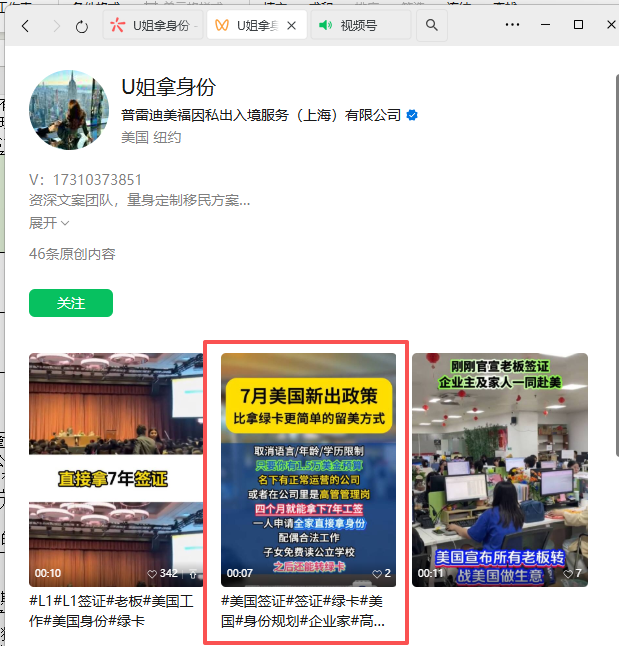Click the vertical scrollbar on the right
This screenshot has width=619, height=646.
pyautogui.click(x=617, y=265)
